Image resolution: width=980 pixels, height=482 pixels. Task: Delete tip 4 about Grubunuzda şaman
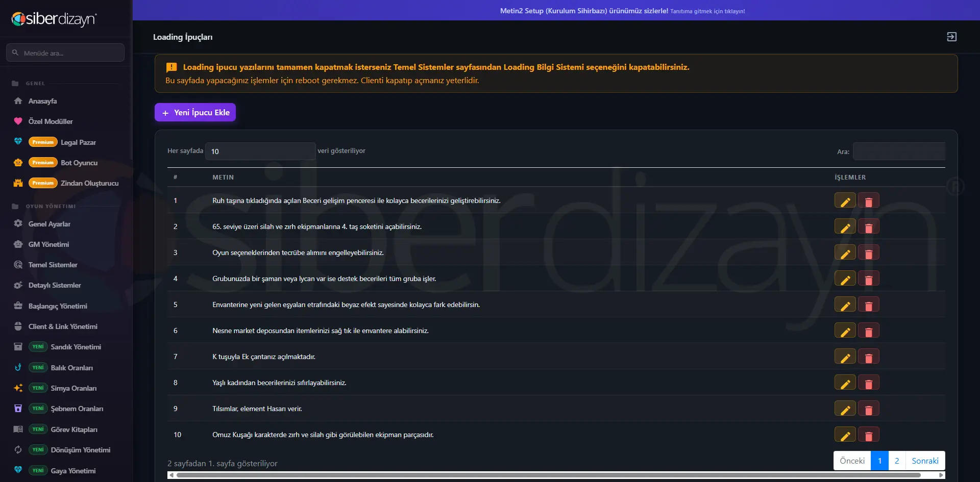coord(868,278)
